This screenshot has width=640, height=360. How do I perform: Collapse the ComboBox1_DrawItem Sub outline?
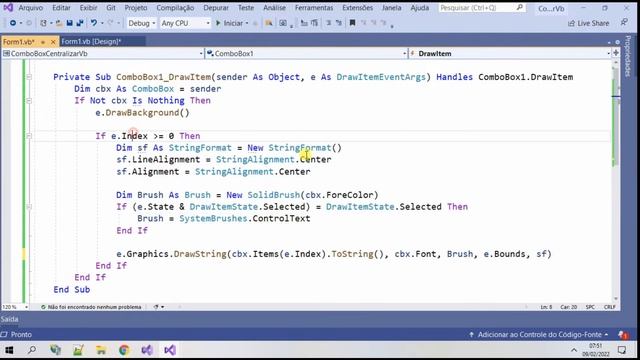coord(29,77)
